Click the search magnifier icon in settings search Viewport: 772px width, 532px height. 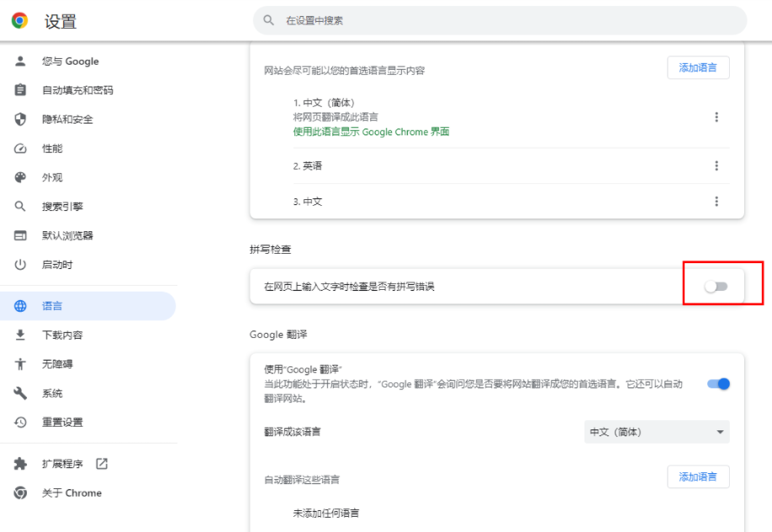pyautogui.click(x=268, y=20)
